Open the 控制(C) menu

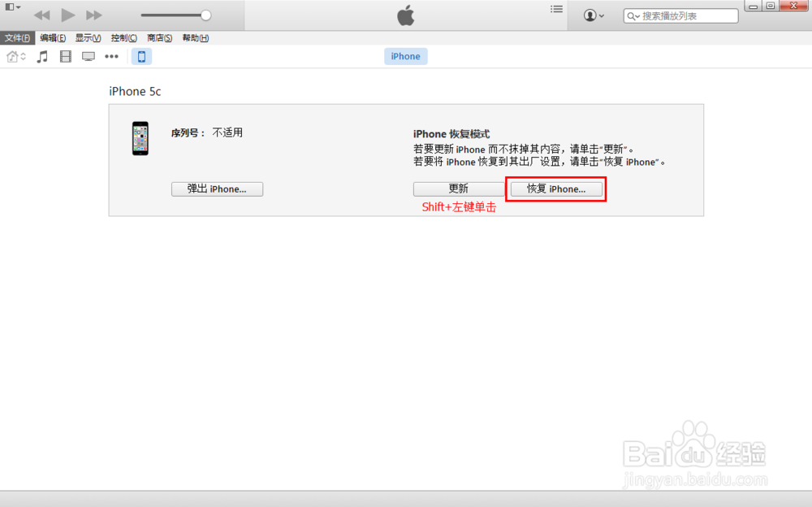tap(123, 38)
